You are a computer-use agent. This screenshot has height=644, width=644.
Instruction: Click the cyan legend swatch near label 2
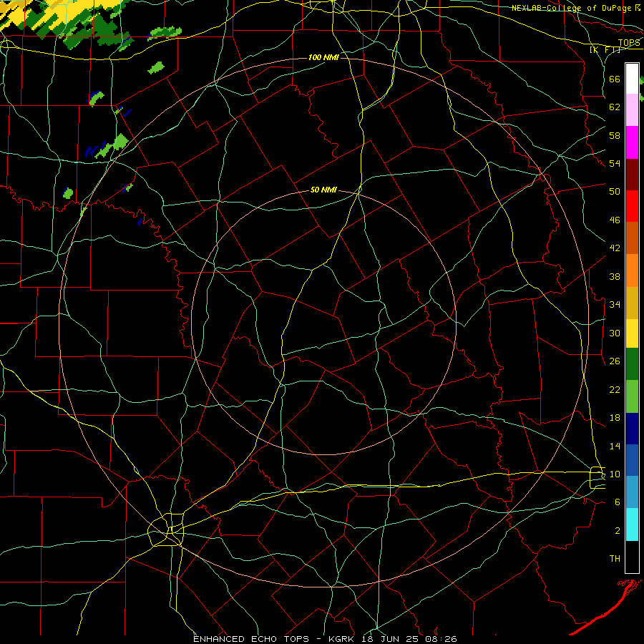click(632, 525)
